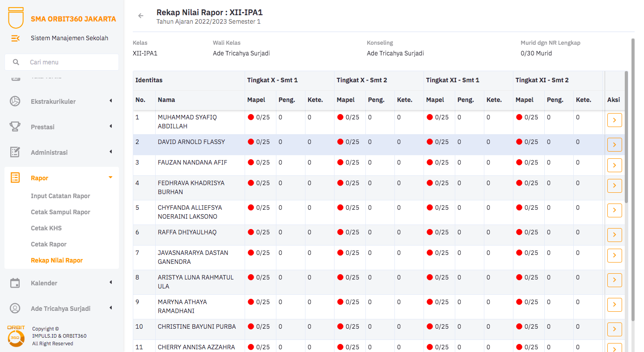
Task: Click the Kalender calendar icon
Action: point(15,283)
